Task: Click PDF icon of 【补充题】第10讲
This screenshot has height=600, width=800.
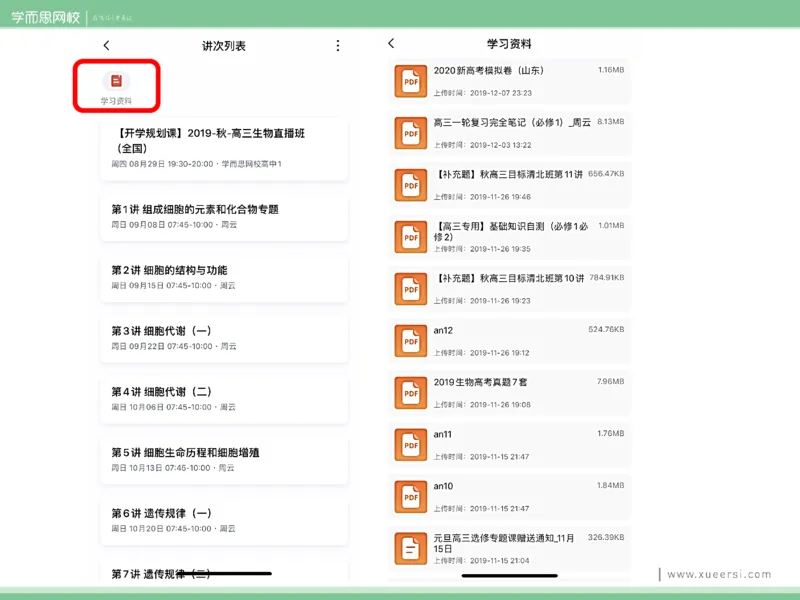Action: (x=411, y=289)
